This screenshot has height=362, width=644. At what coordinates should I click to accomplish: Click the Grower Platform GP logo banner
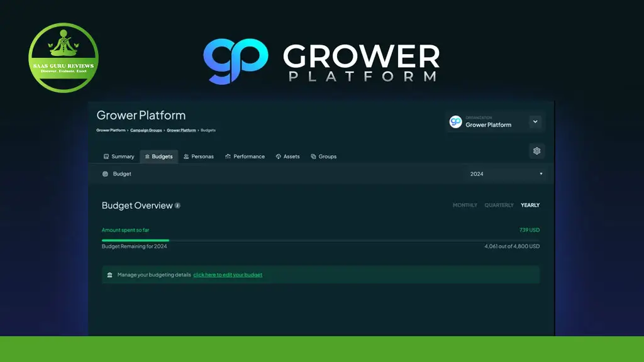(321, 61)
